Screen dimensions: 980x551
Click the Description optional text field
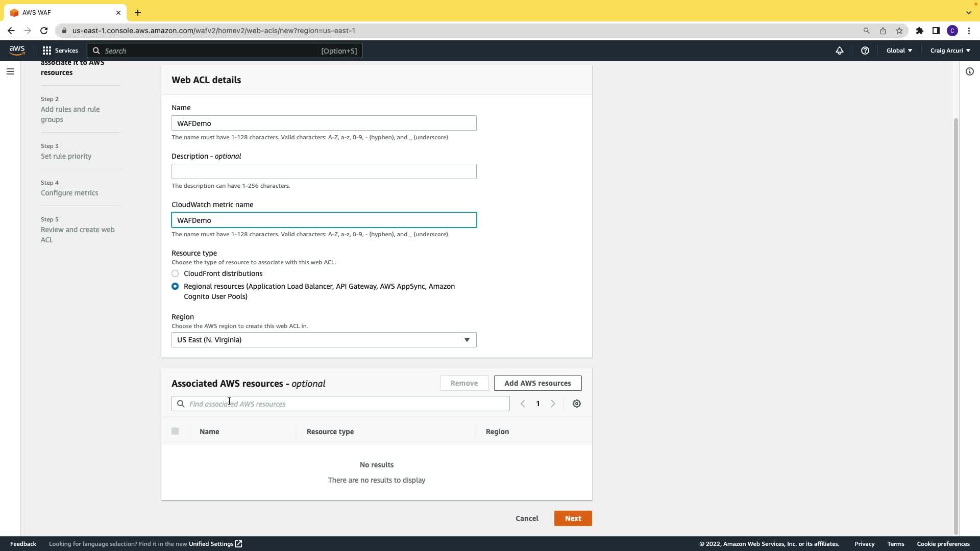click(324, 171)
